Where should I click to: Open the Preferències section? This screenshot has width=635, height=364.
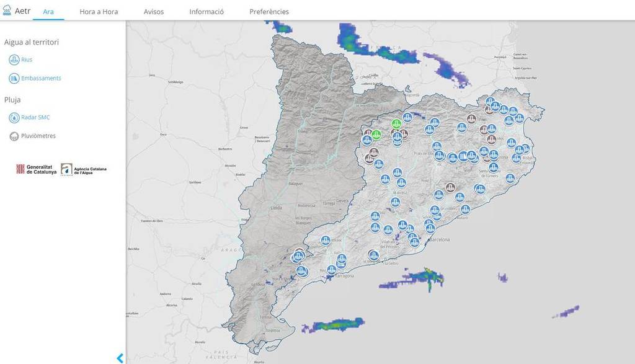(x=269, y=11)
